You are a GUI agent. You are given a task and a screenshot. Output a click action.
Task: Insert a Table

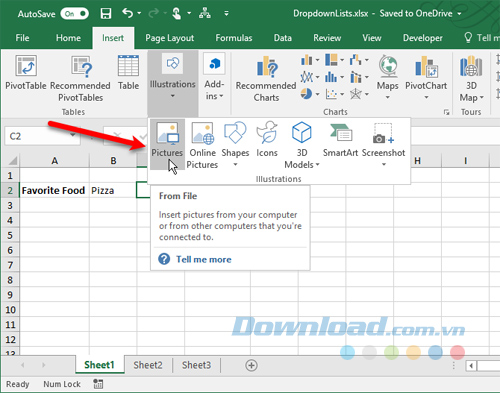[x=128, y=73]
